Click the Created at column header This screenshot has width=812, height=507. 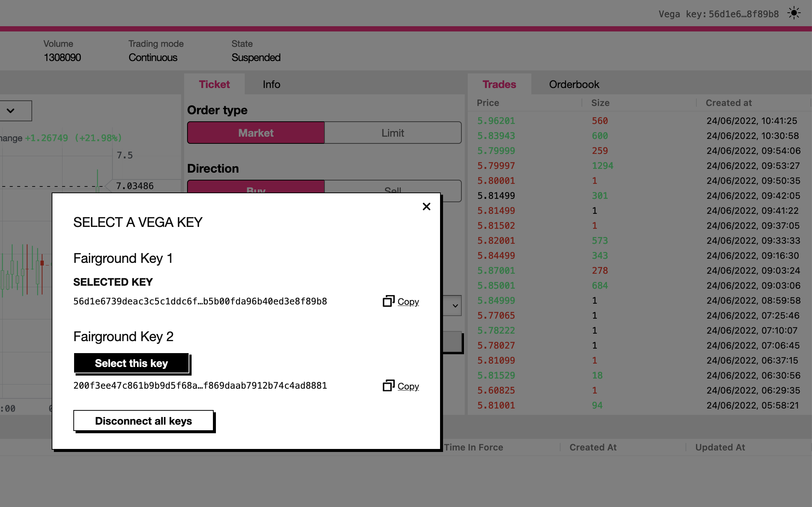(x=728, y=103)
